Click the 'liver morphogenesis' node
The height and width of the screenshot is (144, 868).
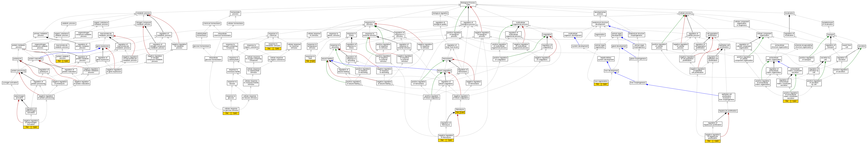tap(638, 83)
